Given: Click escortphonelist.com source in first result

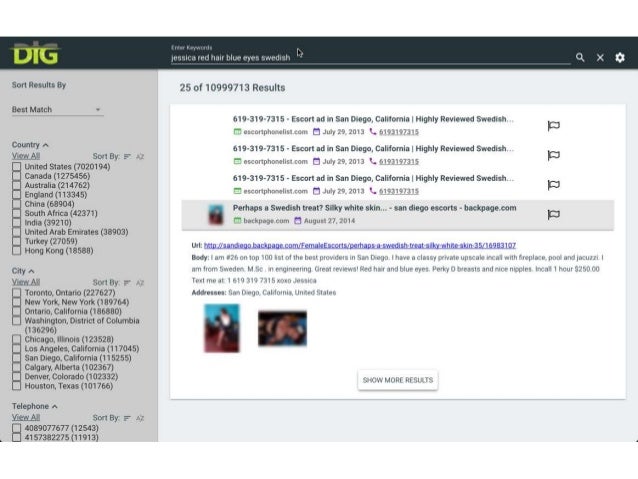Looking at the screenshot, I should pyautogui.click(x=275, y=132).
